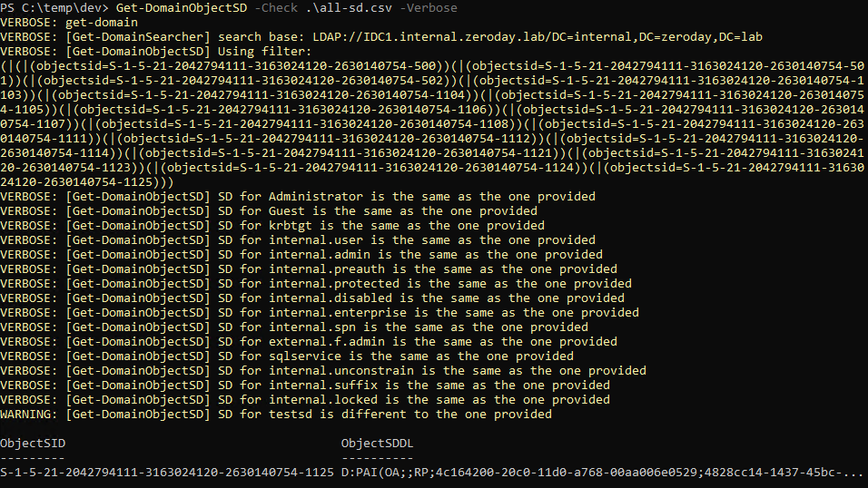Click the WARNING line about testsd

pos(276,414)
